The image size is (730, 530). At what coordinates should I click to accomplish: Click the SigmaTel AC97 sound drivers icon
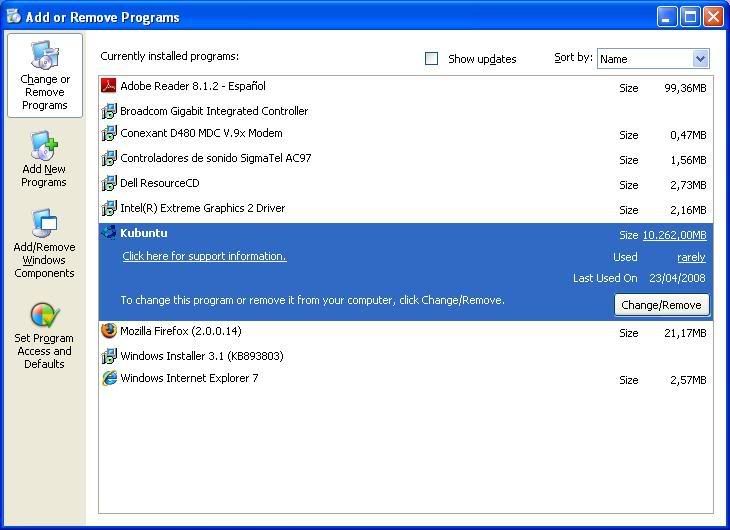click(x=109, y=158)
